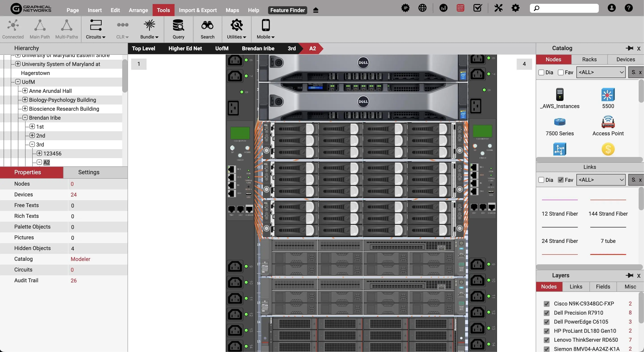The image size is (644, 352).
Task: Hide the Dell Precision R7910 layer
Action: (x=546, y=313)
